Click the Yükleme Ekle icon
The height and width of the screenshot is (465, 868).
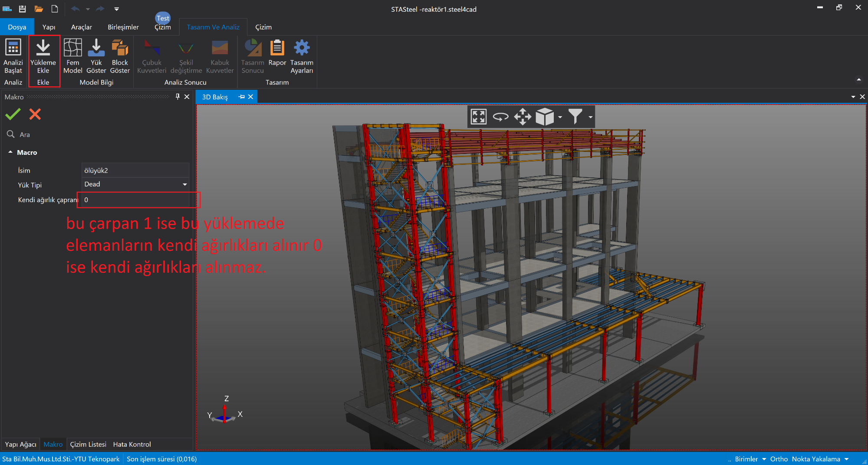43,48
